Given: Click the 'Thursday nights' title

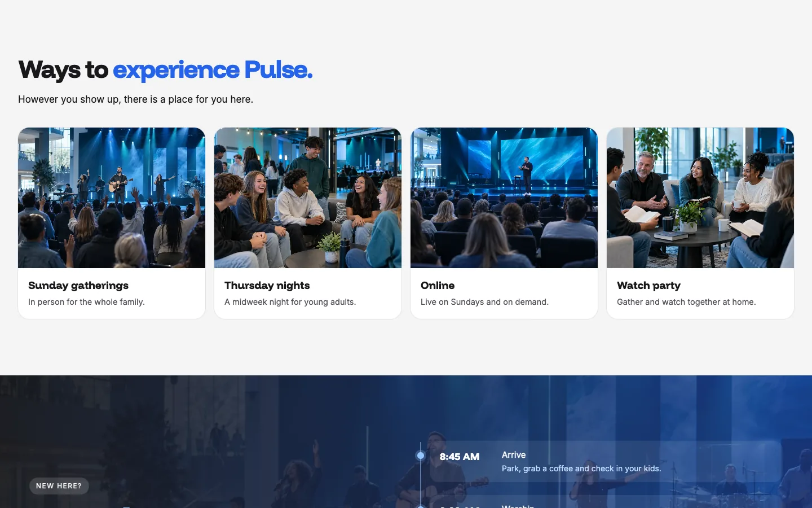Looking at the screenshot, I should [x=267, y=286].
